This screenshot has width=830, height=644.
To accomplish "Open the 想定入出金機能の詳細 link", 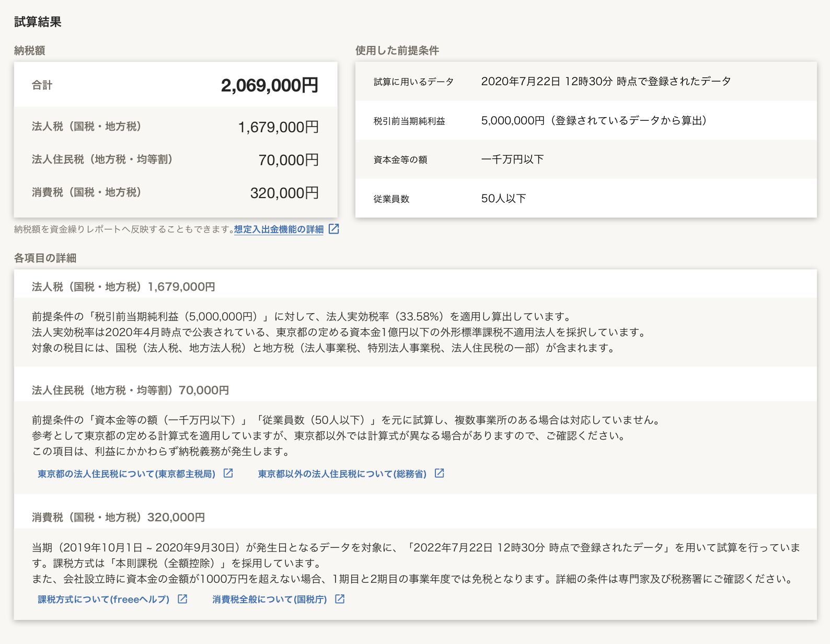I will pyautogui.click(x=279, y=229).
